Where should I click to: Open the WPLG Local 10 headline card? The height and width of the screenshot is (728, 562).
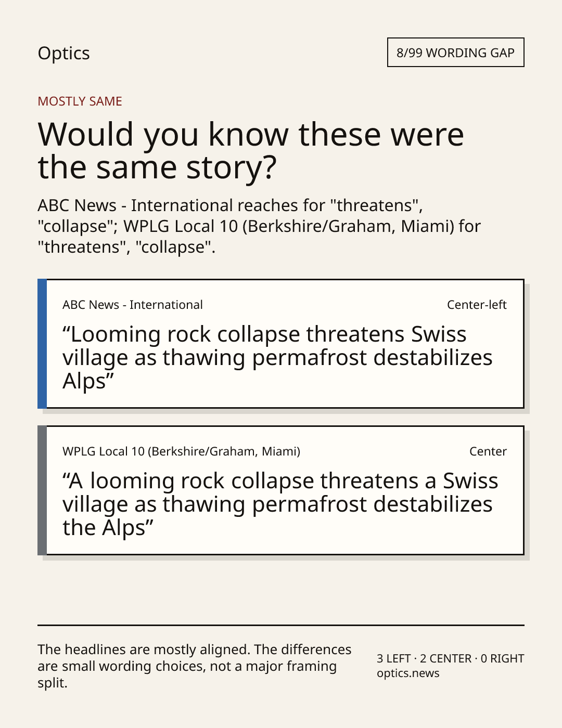click(x=281, y=490)
